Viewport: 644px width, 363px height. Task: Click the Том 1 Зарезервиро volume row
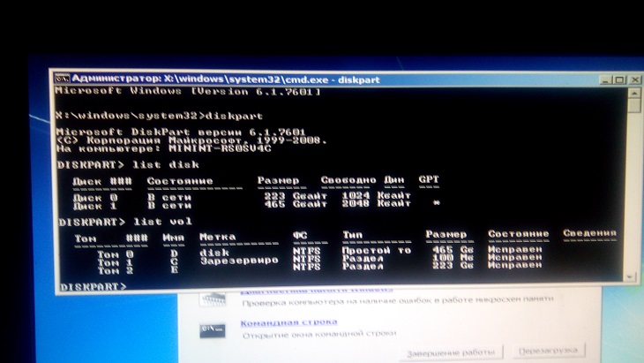pyautogui.click(x=335, y=260)
